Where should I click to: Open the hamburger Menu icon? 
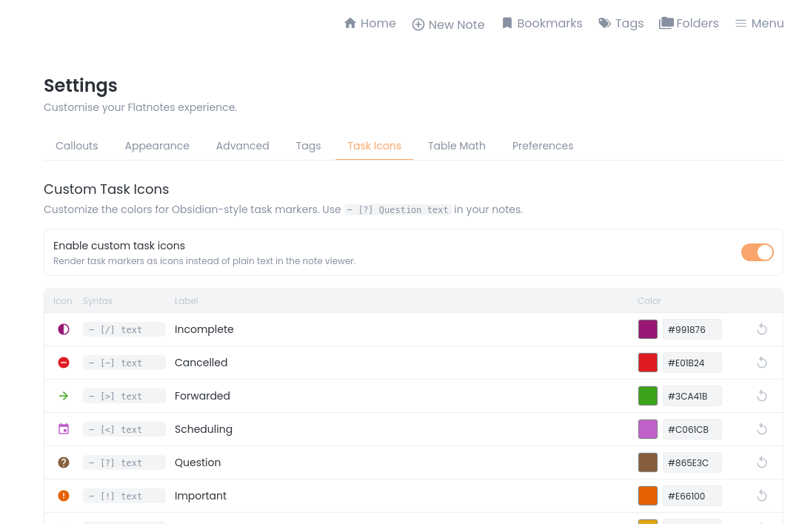[x=741, y=24]
